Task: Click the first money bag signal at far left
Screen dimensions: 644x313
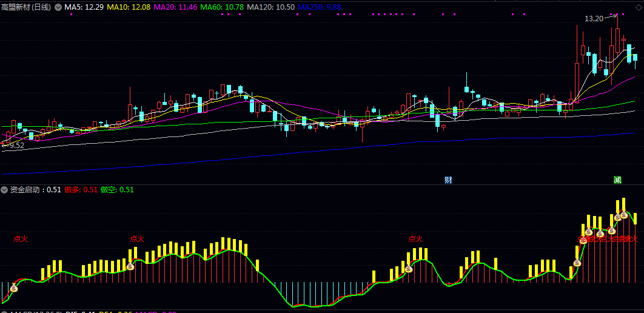Action: click(x=14, y=289)
